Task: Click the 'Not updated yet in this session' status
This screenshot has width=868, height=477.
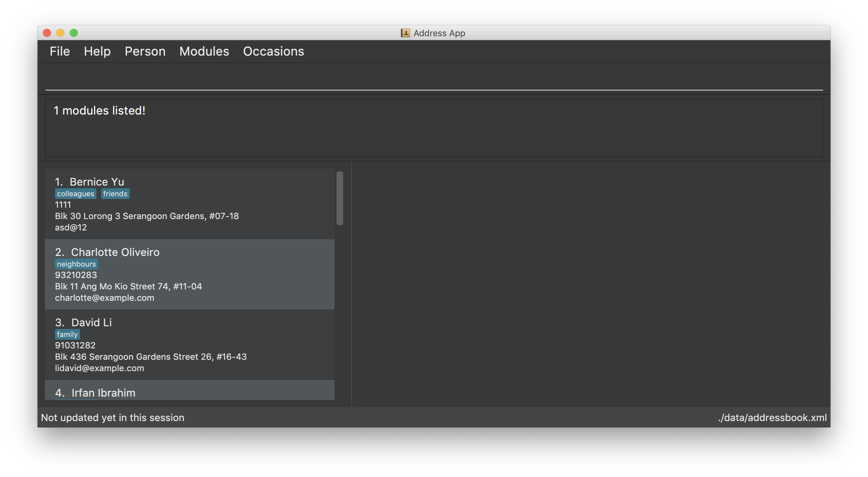Action: click(113, 418)
